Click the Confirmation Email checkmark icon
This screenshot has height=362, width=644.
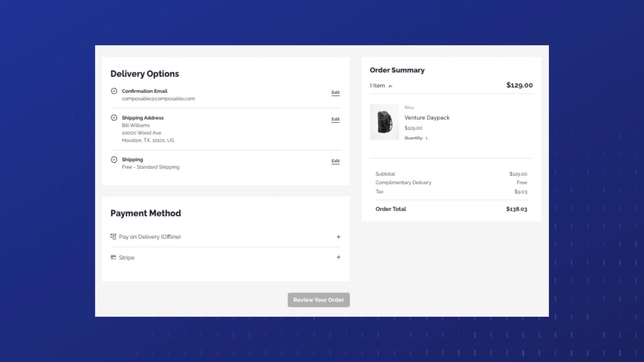click(x=114, y=91)
